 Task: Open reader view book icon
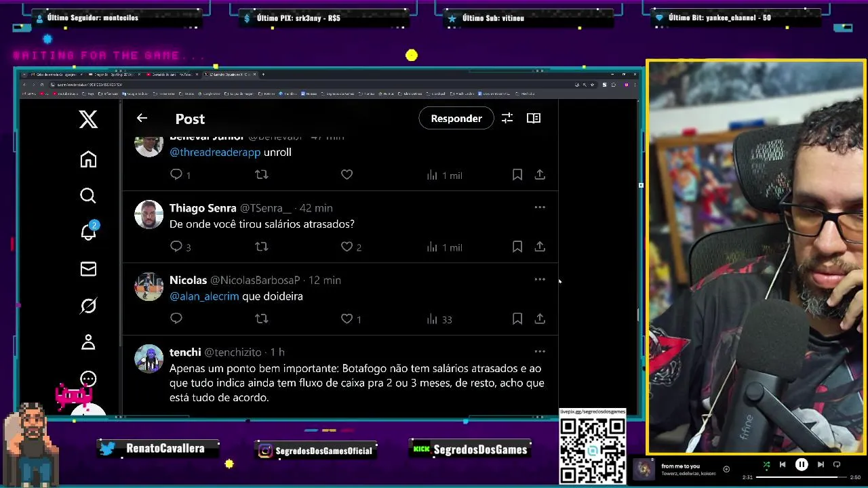534,118
